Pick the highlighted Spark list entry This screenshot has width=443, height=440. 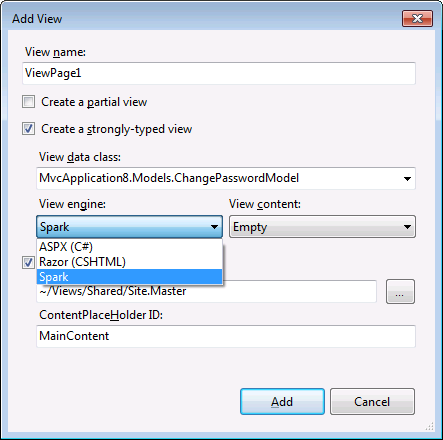pyautogui.click(x=129, y=277)
